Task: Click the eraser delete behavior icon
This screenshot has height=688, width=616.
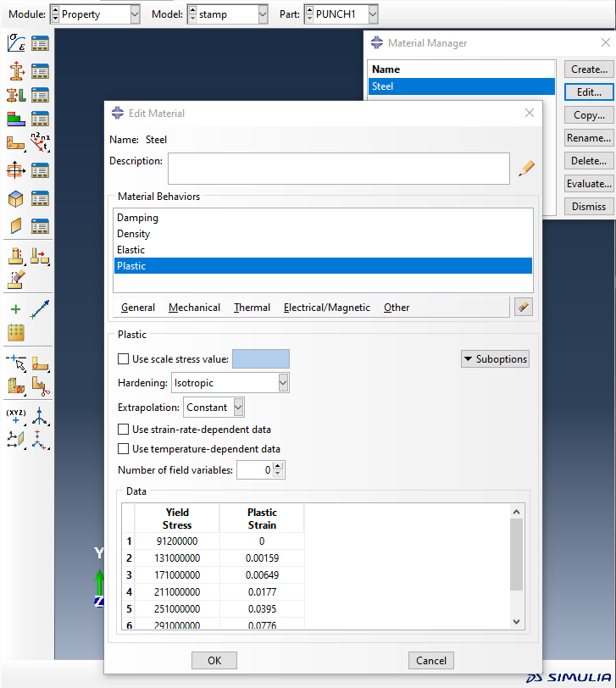Action: click(x=524, y=307)
